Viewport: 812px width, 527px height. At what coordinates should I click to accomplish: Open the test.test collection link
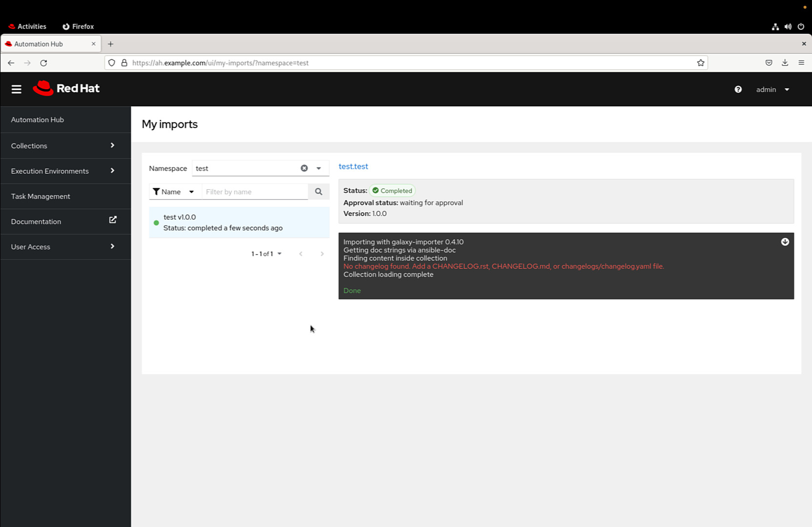coord(354,166)
